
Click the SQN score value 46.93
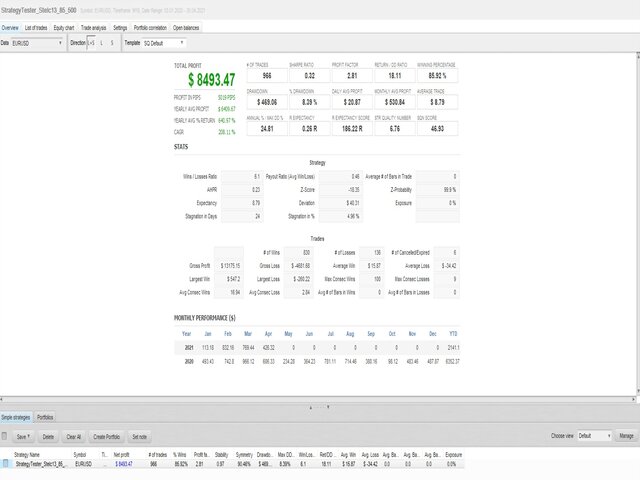(x=437, y=129)
